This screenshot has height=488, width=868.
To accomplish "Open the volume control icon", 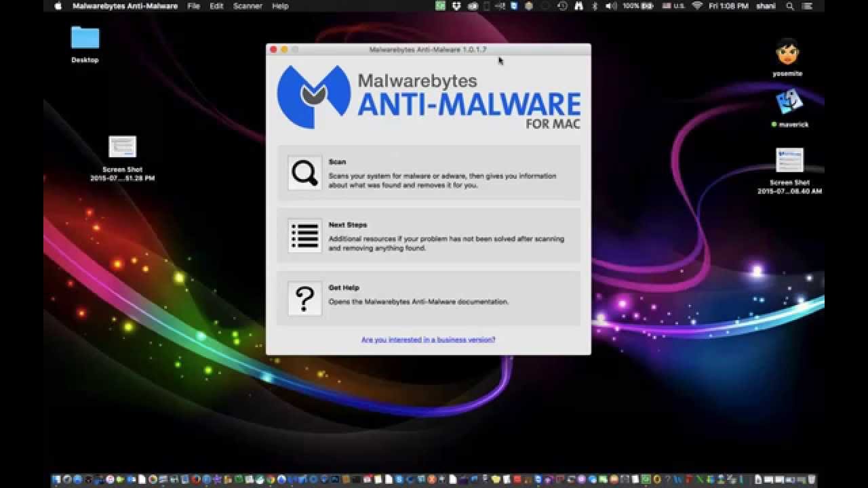I will (611, 6).
